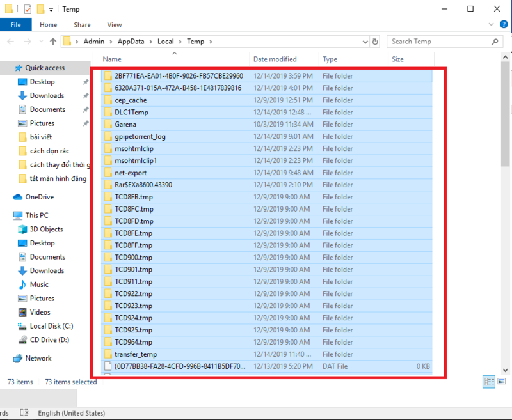Open the Customize Quick Access Toolbar dropdown
512x420 pixels.
tap(51, 10)
